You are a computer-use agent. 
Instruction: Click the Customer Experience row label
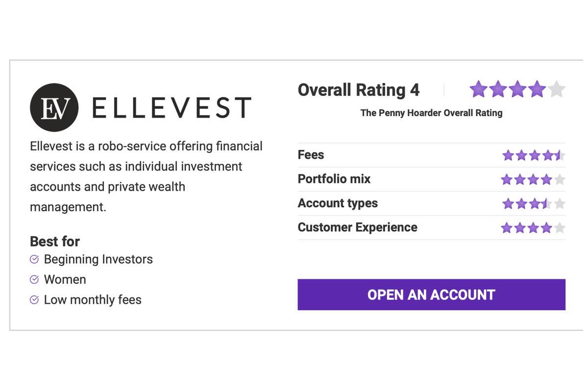pyautogui.click(x=358, y=227)
